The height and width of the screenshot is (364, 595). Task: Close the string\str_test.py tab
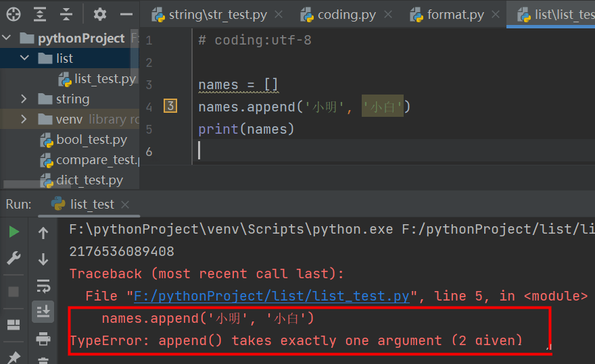279,14
